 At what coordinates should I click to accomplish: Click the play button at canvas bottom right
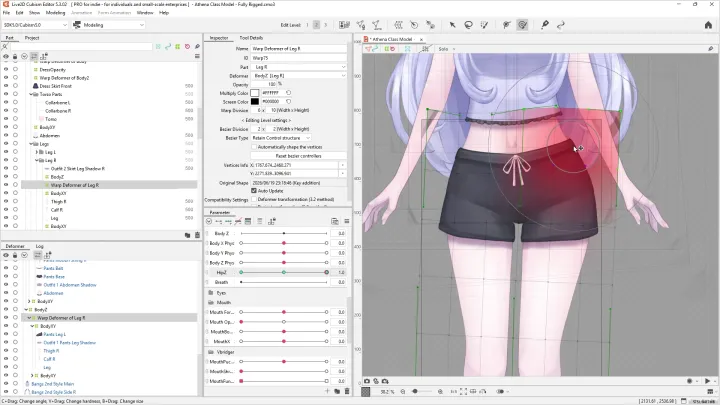[707, 381]
